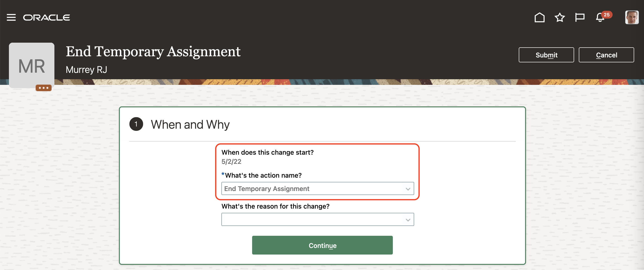Expand the action name dropdown arrow
This screenshot has width=644, height=270.
pos(408,189)
